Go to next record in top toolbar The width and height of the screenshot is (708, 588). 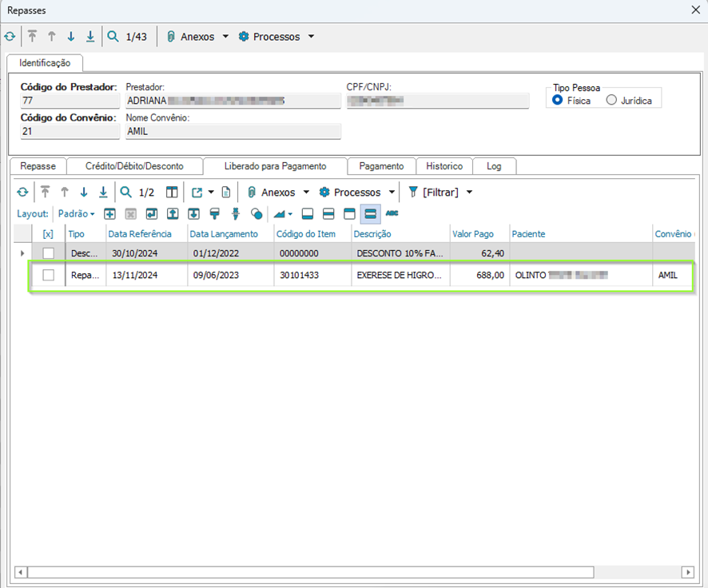pyautogui.click(x=71, y=36)
